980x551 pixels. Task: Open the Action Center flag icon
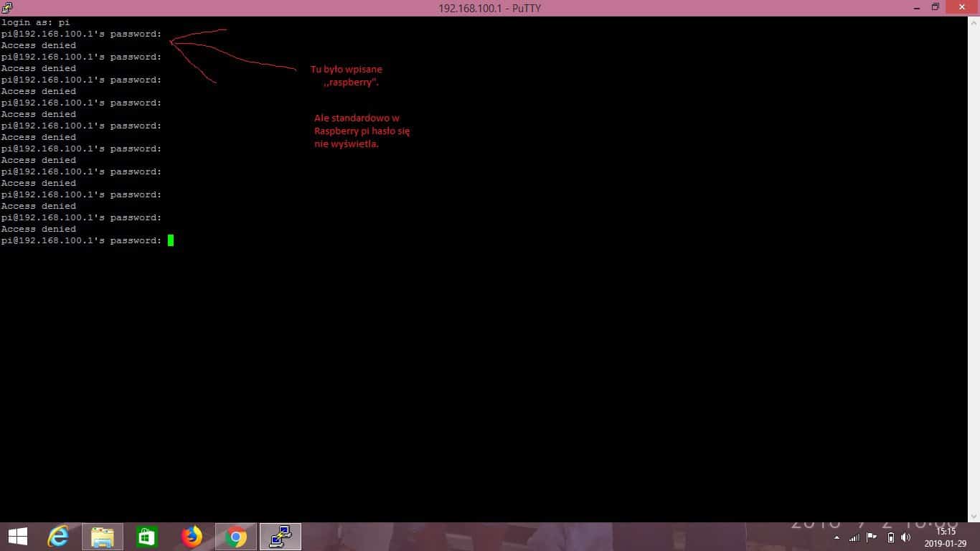872,537
